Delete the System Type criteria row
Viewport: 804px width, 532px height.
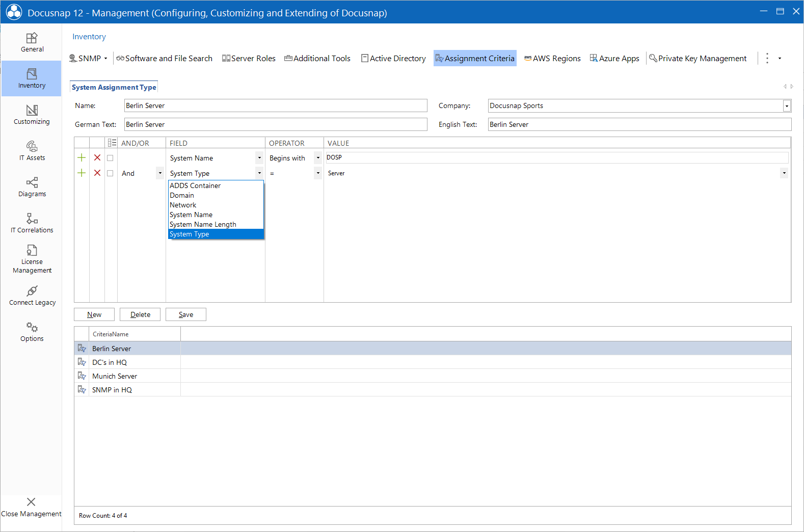click(x=97, y=173)
